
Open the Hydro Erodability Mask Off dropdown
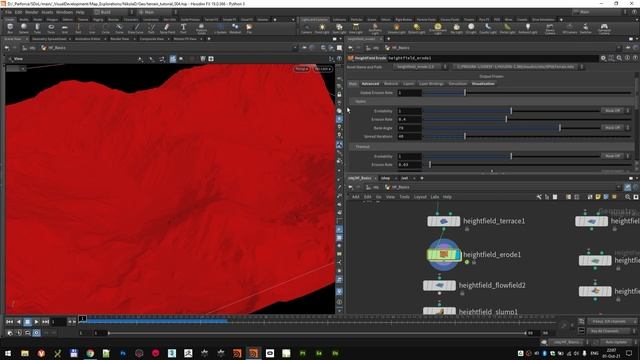point(616,111)
